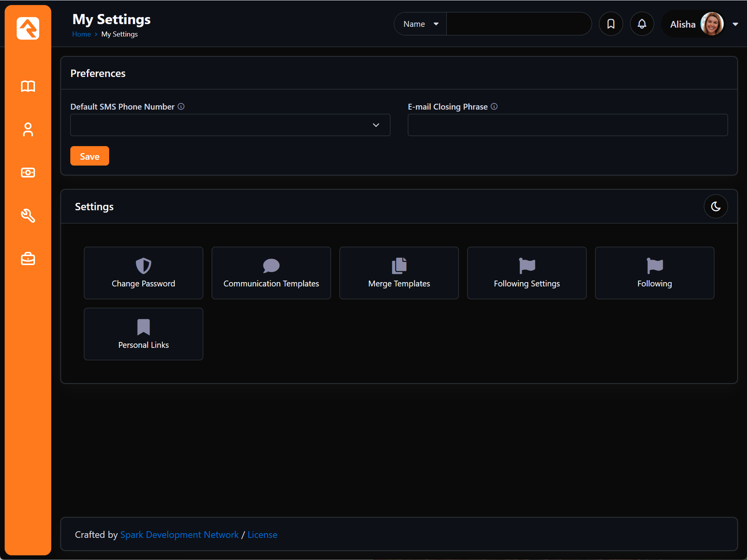Screen dimensions: 747x560
Task: Open Communication Templates
Action: pos(271,273)
